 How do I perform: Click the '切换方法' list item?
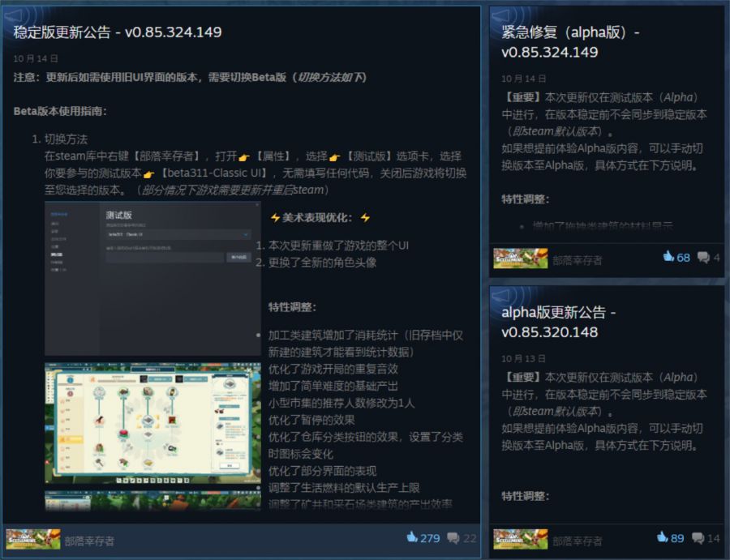66,139
